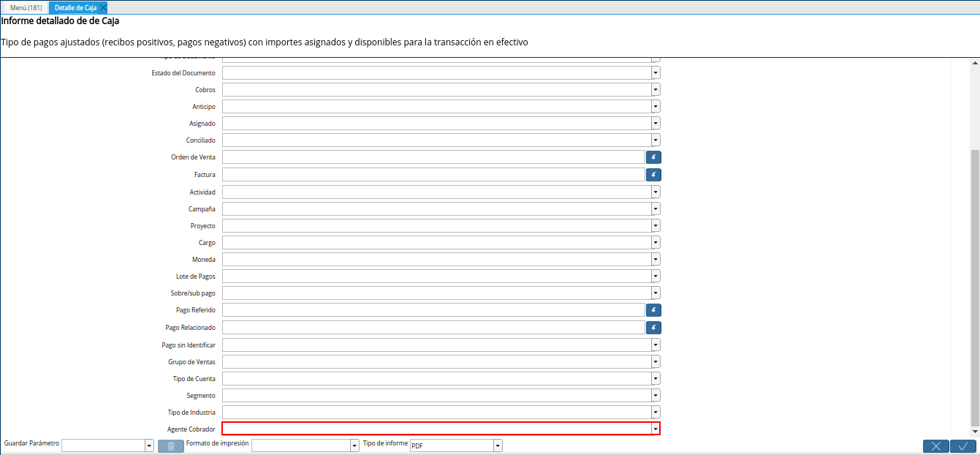980x455 pixels.
Task: Open Tipo de informe PDF dropdown
Action: 498,445
